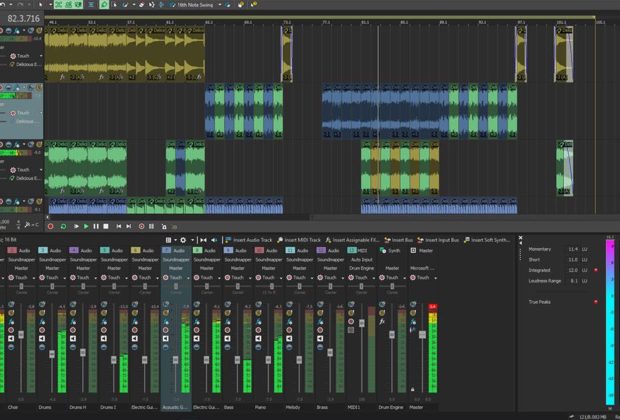The height and width of the screenshot is (420, 620).
Task: Click Play From Start in the transport bar
Action: 76,226
